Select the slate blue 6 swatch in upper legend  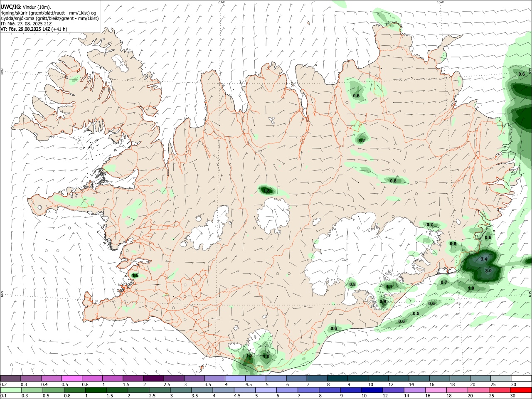click(x=296, y=379)
